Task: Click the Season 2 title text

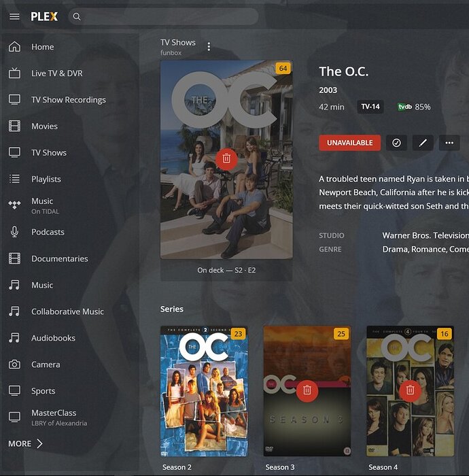Action: click(177, 467)
